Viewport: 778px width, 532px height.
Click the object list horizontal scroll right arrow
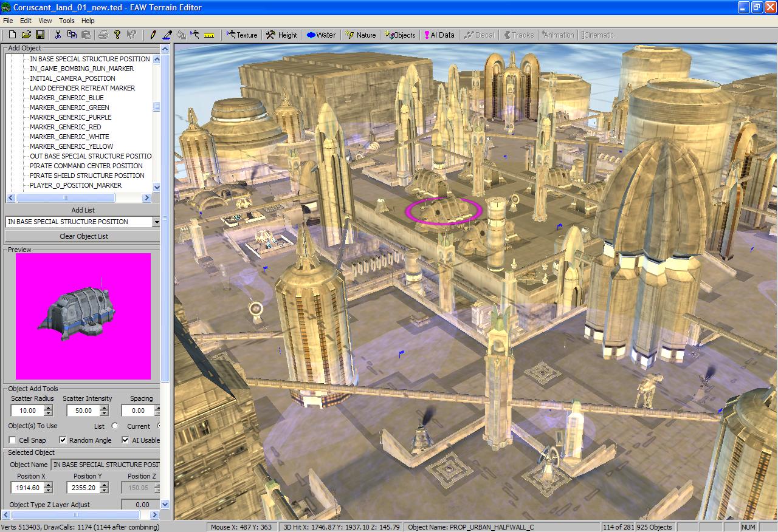point(146,197)
